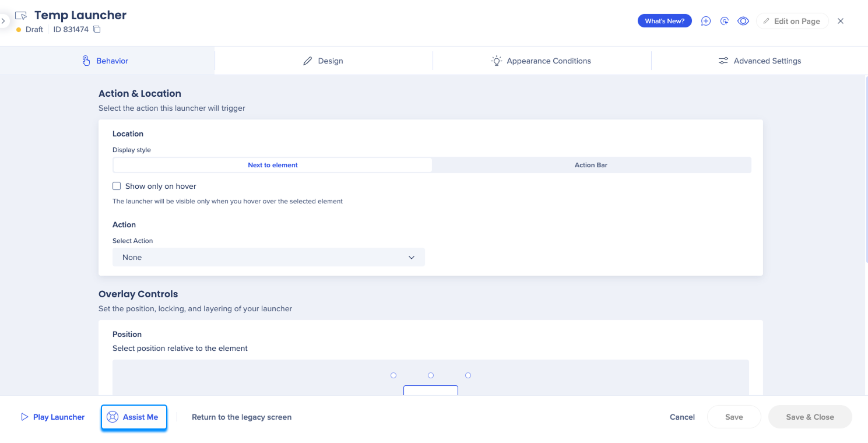Click the eye preview icon
The width and height of the screenshot is (868, 443).
tap(743, 21)
